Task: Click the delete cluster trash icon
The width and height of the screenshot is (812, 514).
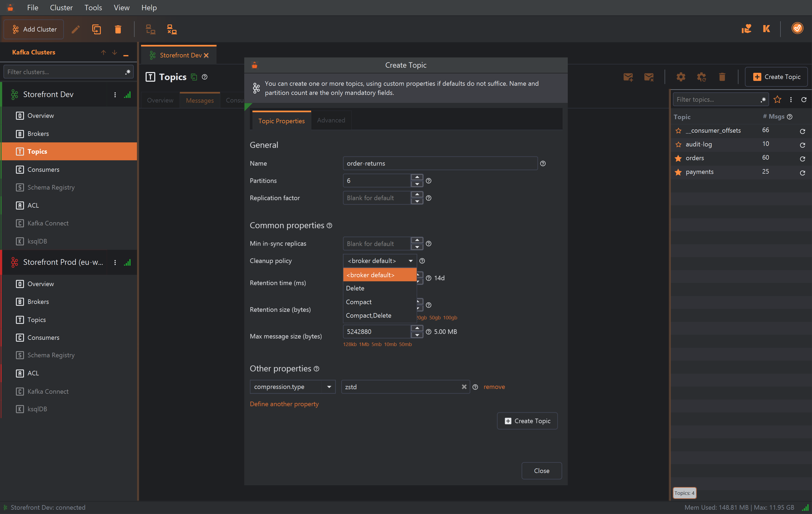Action: pos(118,29)
